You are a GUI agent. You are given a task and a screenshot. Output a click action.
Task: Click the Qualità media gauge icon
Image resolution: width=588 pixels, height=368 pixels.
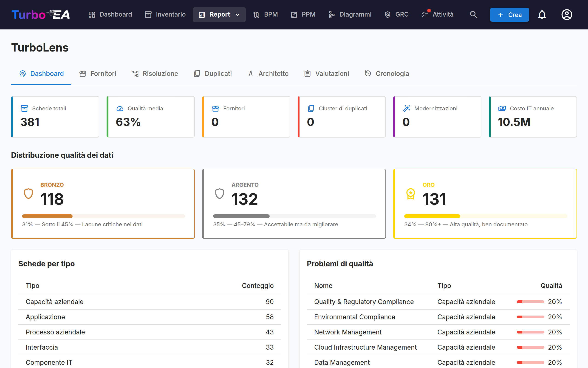tap(120, 109)
